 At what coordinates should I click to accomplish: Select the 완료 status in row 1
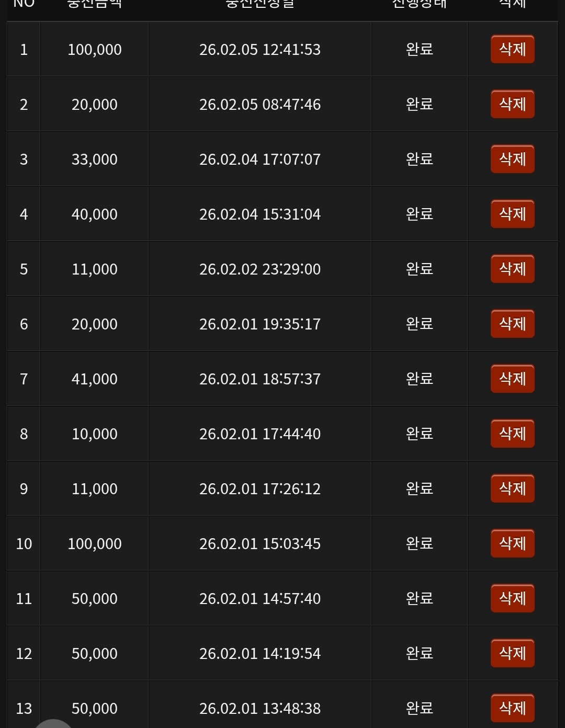[419, 49]
